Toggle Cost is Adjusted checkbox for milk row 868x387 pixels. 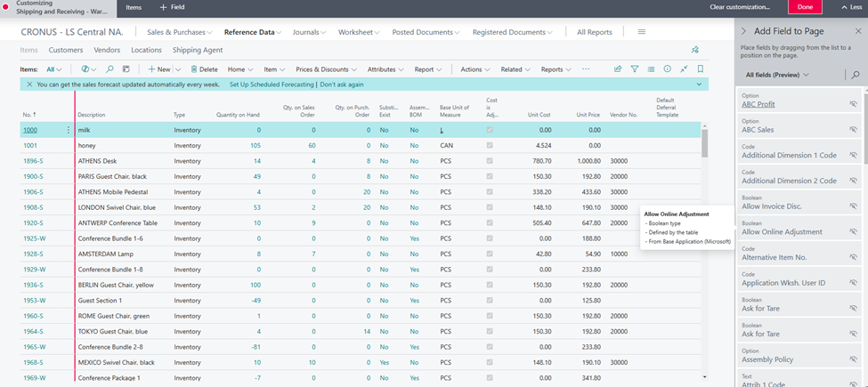coord(490,130)
